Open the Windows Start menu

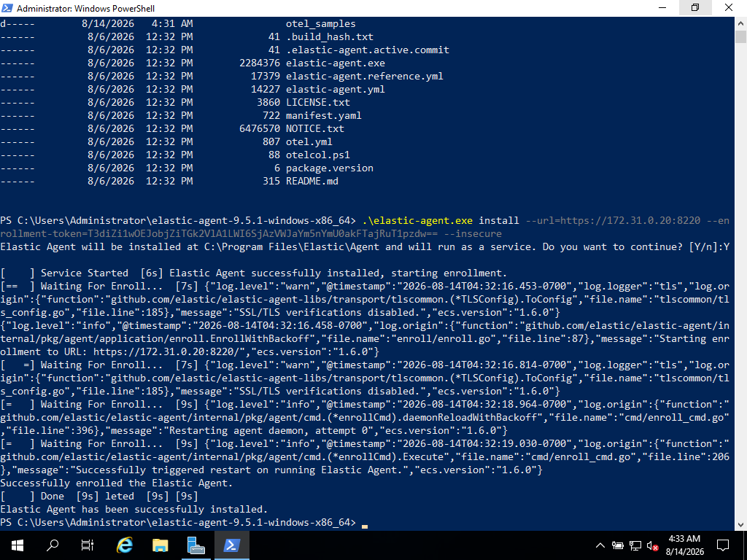tap(18, 545)
